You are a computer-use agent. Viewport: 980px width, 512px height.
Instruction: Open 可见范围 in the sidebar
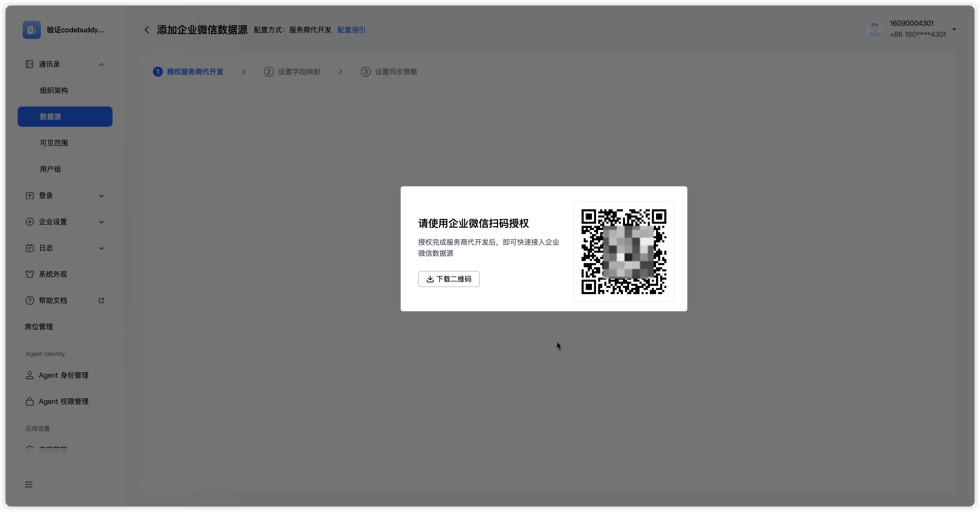65,143
